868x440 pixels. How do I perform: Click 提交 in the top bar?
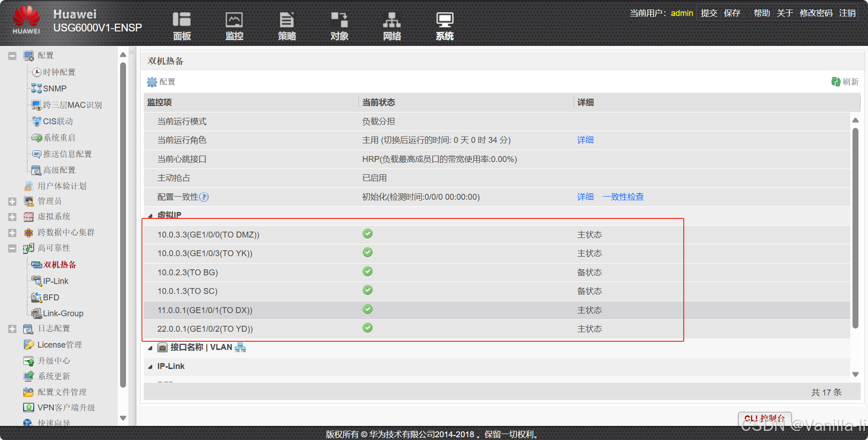tap(709, 13)
